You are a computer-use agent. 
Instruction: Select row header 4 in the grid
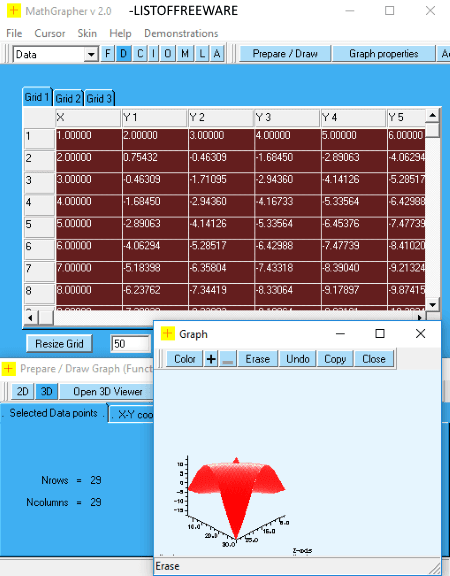[39, 205]
